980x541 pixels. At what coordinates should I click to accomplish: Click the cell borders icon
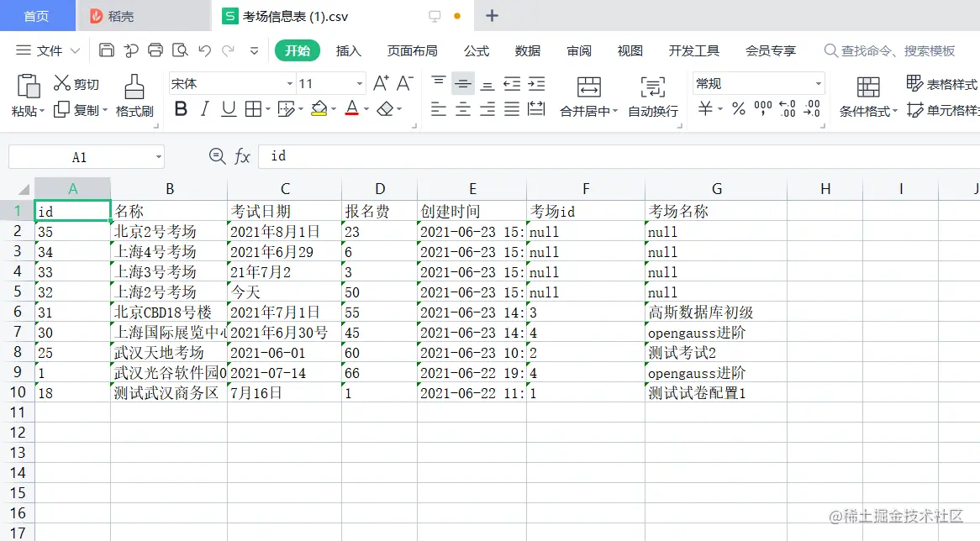pos(253,109)
